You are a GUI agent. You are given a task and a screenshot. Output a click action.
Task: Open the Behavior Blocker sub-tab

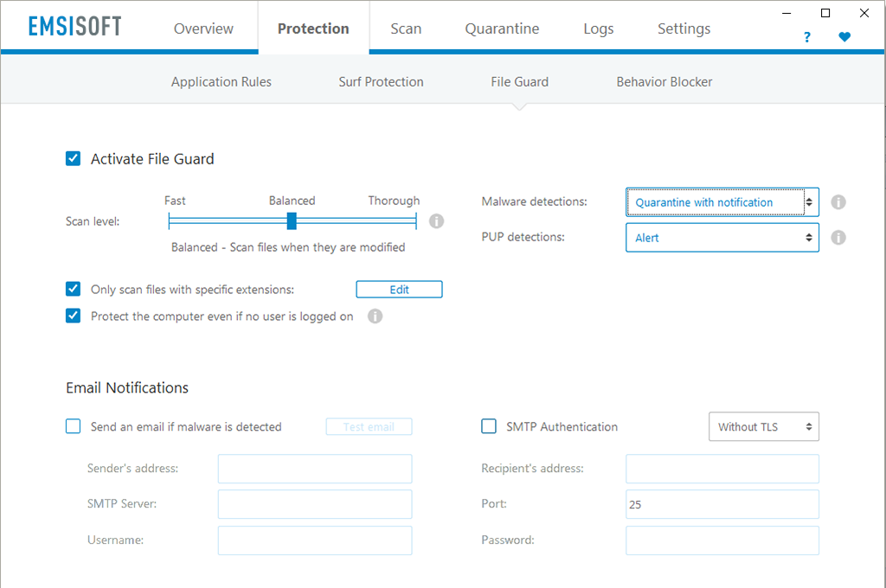click(x=664, y=82)
